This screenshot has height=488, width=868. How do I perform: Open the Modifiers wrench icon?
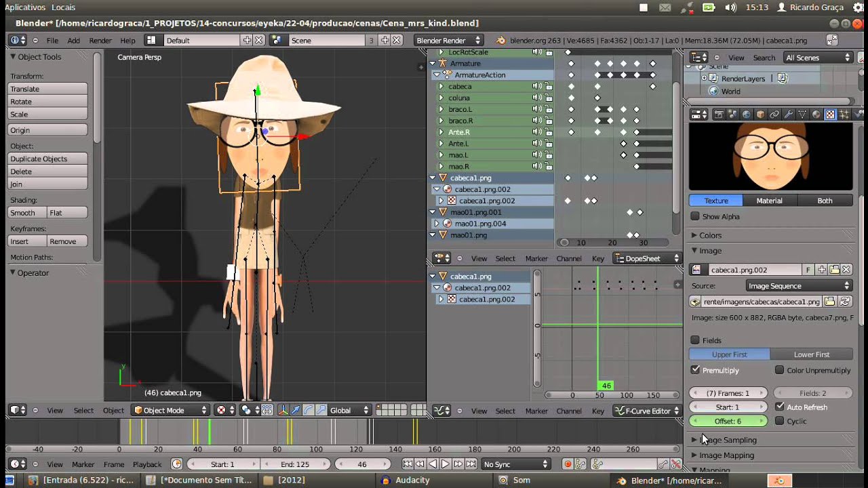coord(788,115)
